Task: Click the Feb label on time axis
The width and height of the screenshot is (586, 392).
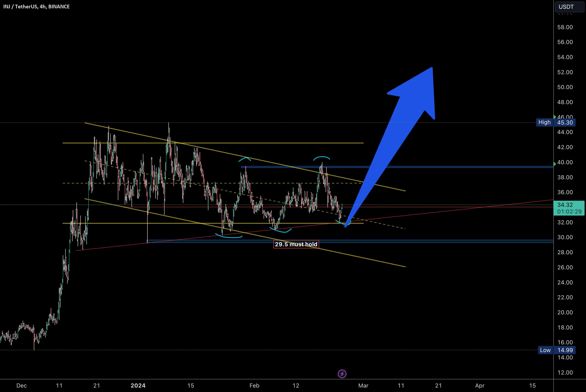Action: (254, 385)
